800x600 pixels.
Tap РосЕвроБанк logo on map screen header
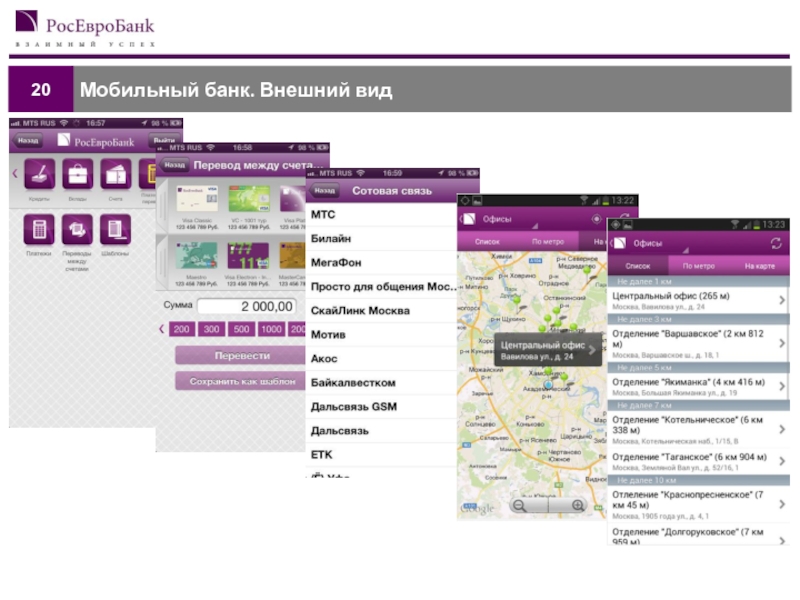[469, 219]
